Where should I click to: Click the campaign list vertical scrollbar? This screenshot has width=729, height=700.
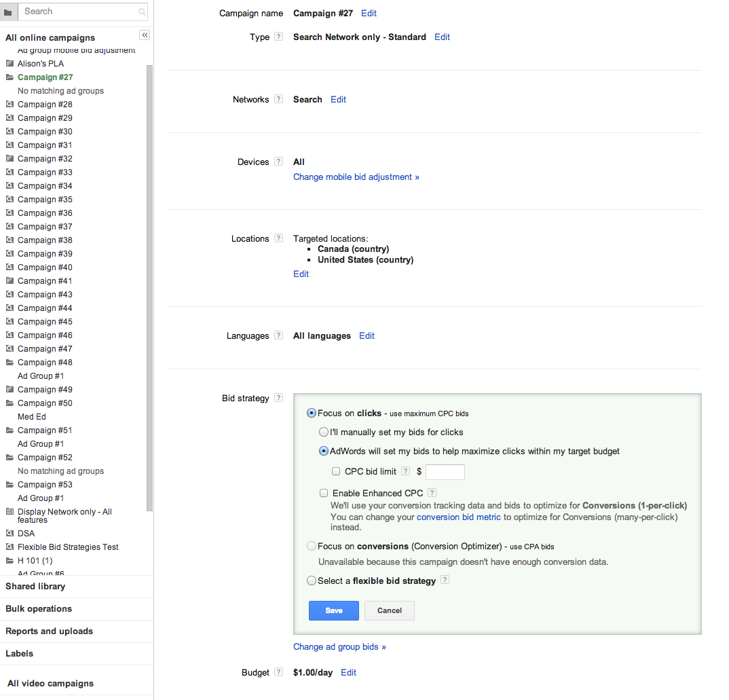[150, 289]
